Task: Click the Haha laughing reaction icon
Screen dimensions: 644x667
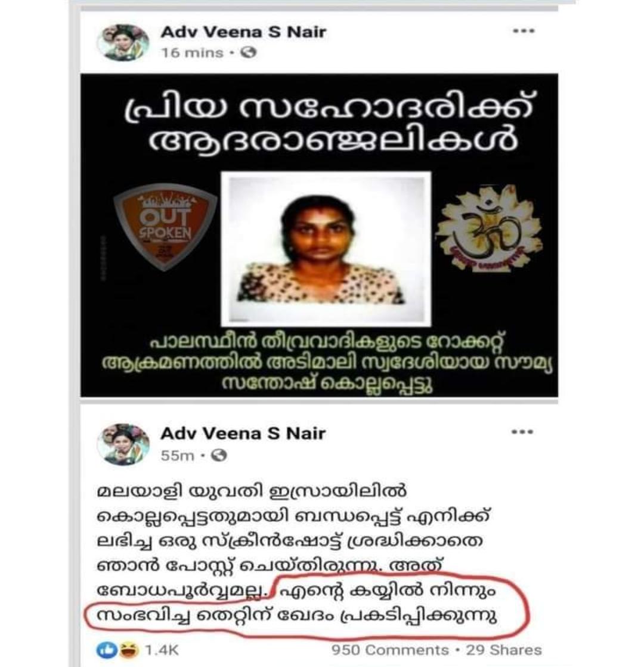Action: (128, 650)
